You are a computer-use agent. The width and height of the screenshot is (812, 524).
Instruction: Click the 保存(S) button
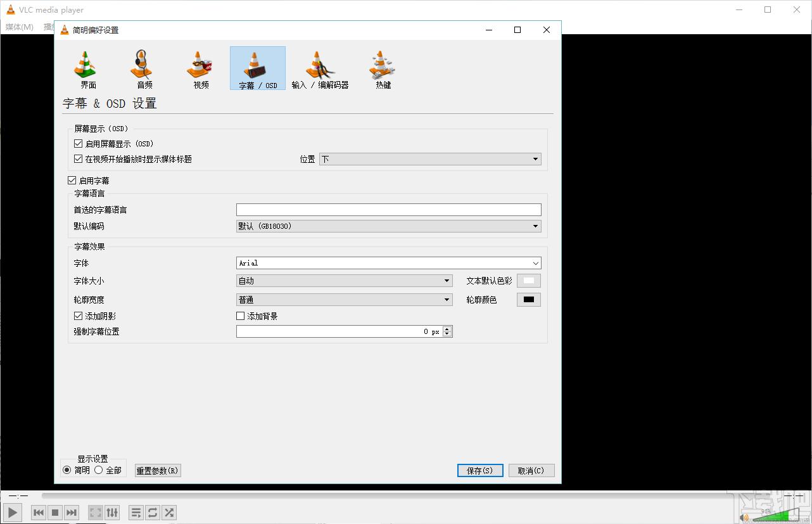(479, 471)
